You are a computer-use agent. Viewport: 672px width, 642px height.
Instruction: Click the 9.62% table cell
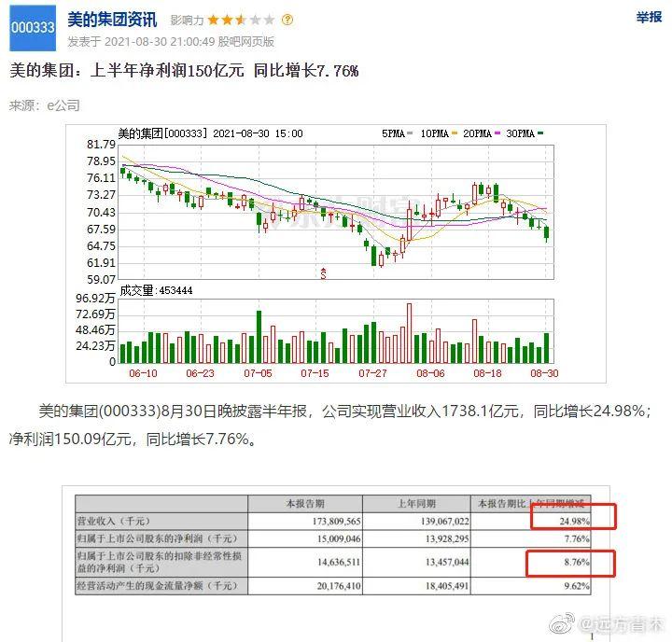click(577, 586)
